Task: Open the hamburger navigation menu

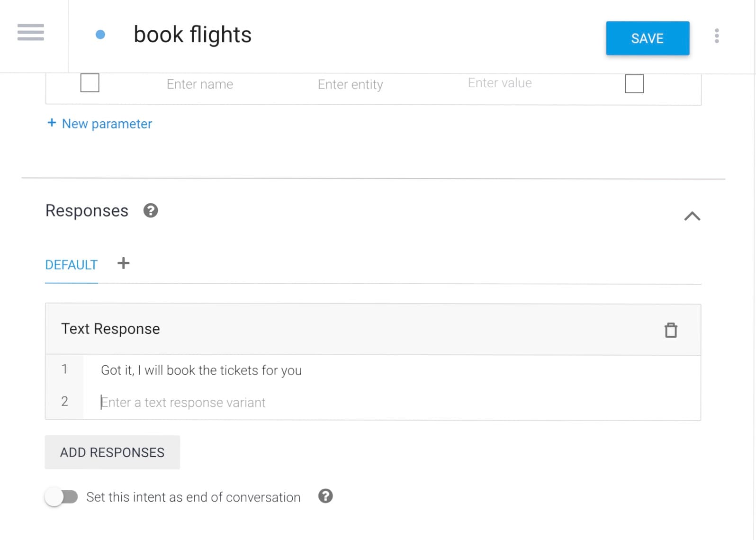Action: click(31, 32)
